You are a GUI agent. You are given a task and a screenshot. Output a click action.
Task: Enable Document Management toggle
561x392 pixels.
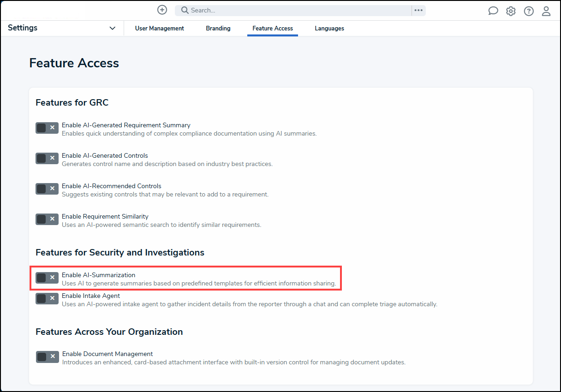(48, 356)
